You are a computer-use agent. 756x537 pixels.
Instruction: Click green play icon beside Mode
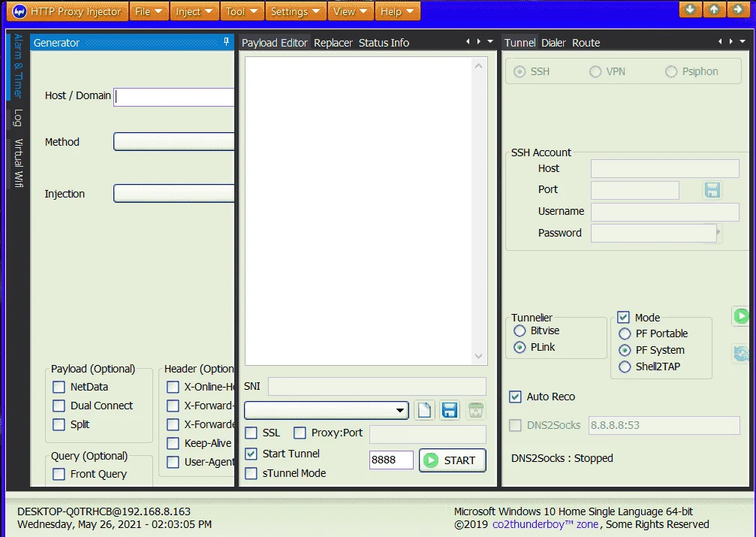coord(741,316)
